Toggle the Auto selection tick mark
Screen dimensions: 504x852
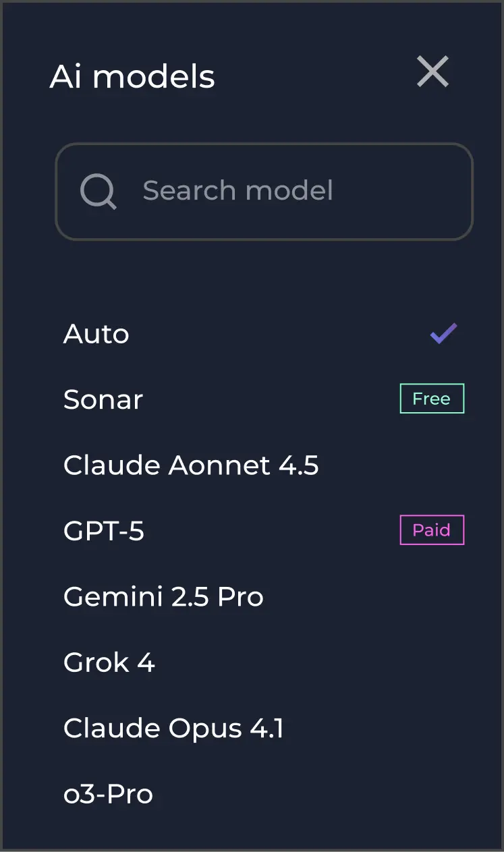[x=443, y=334]
